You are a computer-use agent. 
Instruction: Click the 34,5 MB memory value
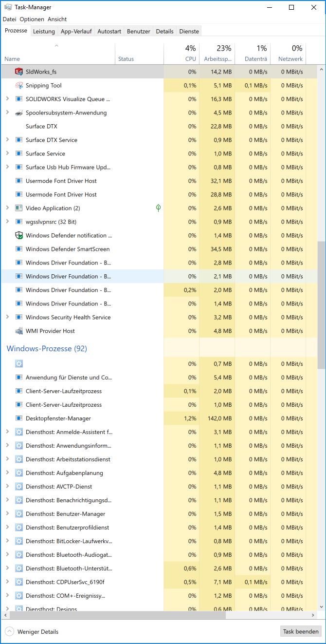[221, 249]
